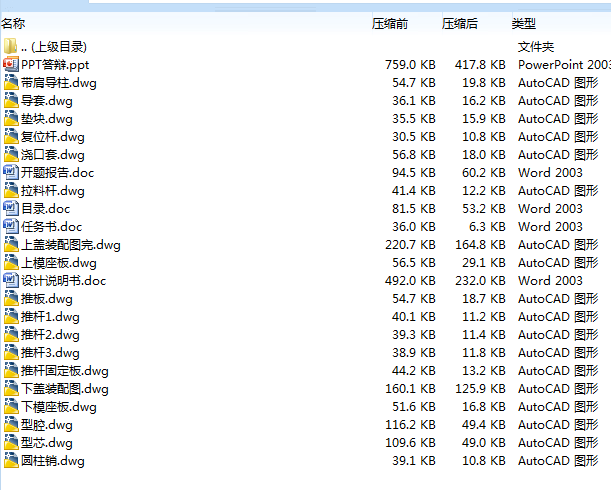Click the 109.6 KB size value
This screenshot has width=611, height=490.
(410, 442)
